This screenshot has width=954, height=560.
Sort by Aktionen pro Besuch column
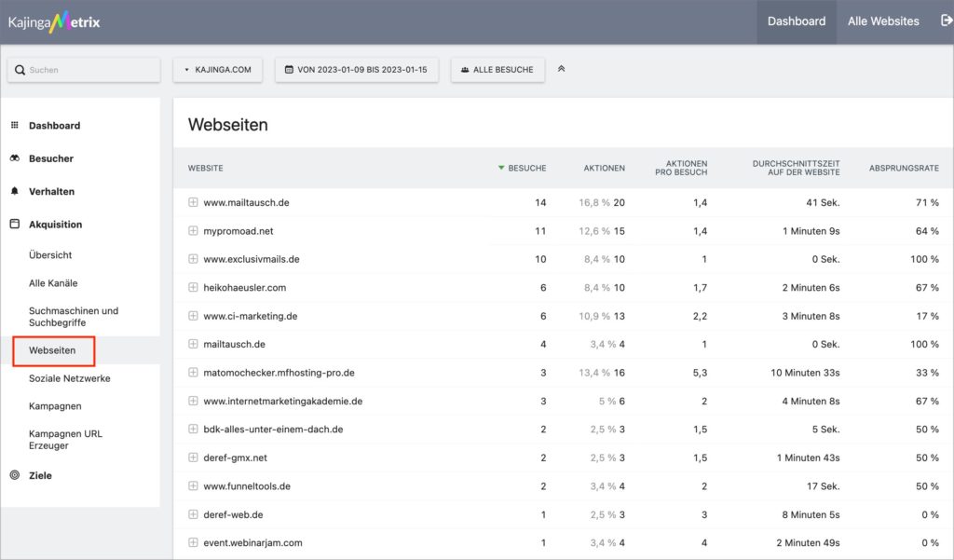pos(681,168)
